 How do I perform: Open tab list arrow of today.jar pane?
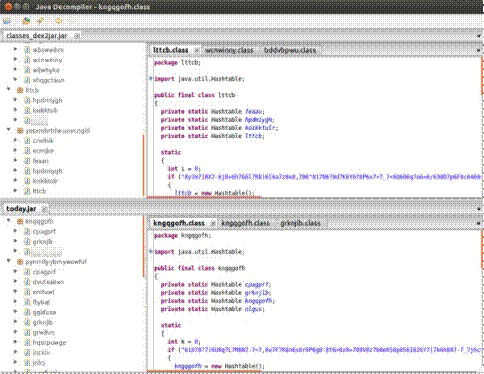point(479,209)
